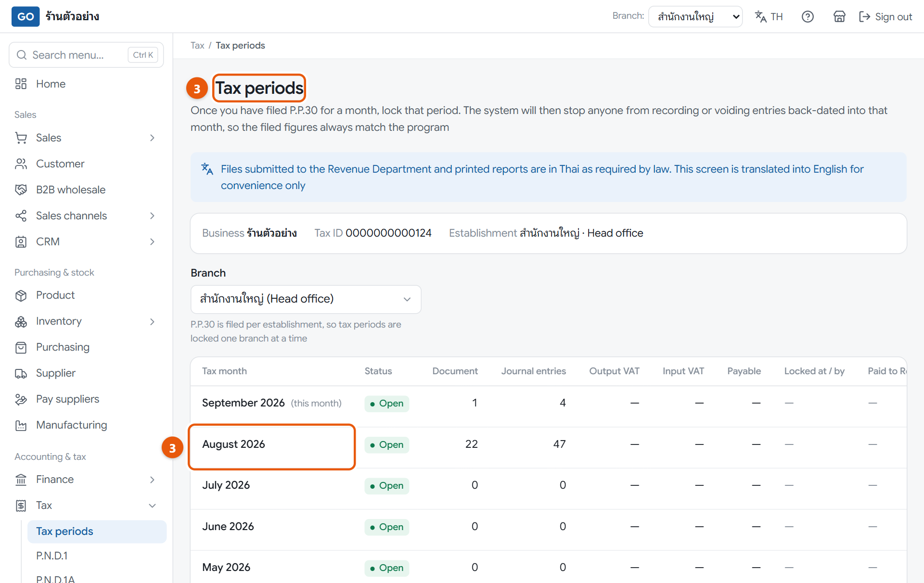Open the Product menu item

86,295
